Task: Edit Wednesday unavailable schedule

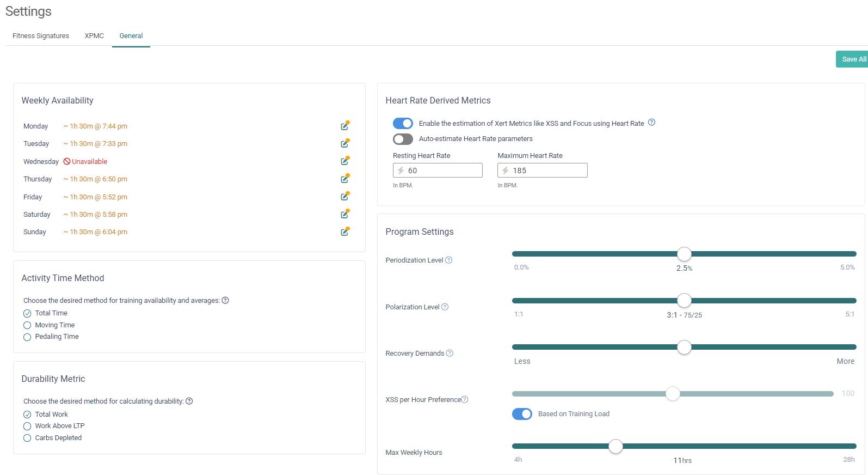Action: coord(344,161)
